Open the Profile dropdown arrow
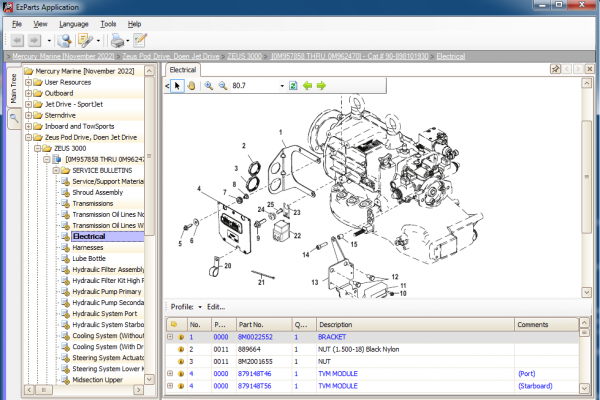 pos(200,307)
